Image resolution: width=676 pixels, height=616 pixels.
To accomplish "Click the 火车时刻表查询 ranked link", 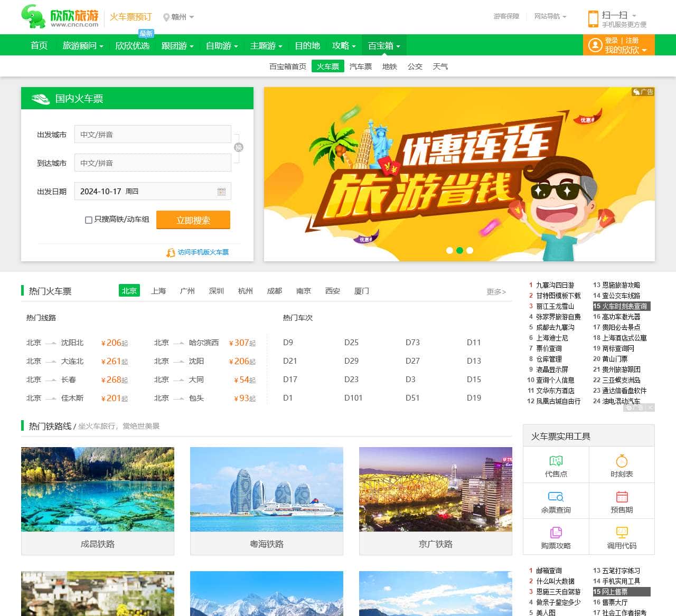I will (624, 306).
